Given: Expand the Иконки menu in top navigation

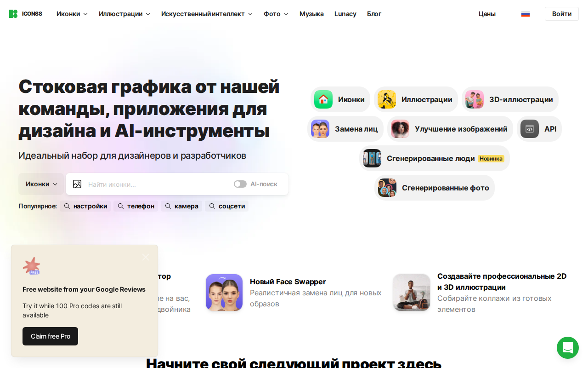Looking at the screenshot, I should (x=72, y=14).
